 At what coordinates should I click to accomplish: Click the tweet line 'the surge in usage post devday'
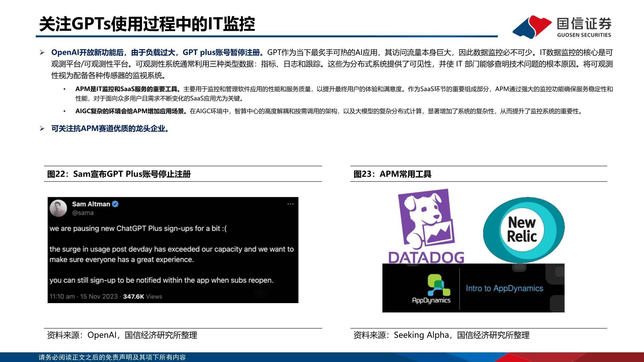(x=172, y=254)
